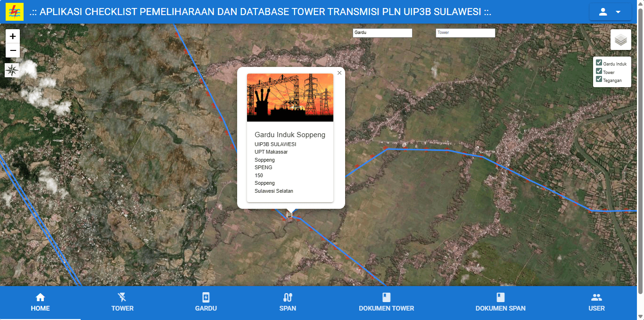The width and height of the screenshot is (644, 320).
Task: Click the Sulawesi Selatan text
Action: pyautogui.click(x=274, y=191)
